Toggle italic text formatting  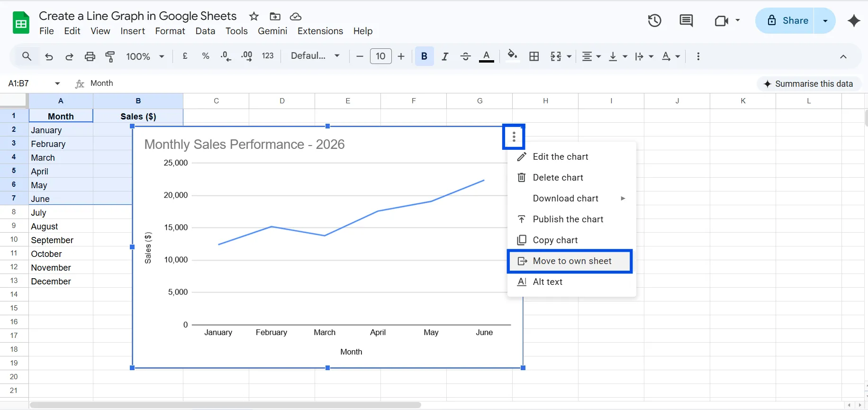(444, 56)
